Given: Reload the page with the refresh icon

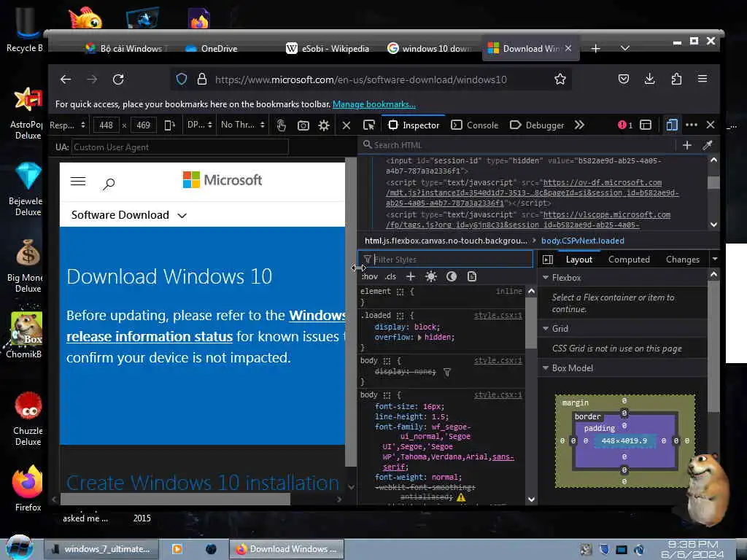Looking at the screenshot, I should (118, 79).
